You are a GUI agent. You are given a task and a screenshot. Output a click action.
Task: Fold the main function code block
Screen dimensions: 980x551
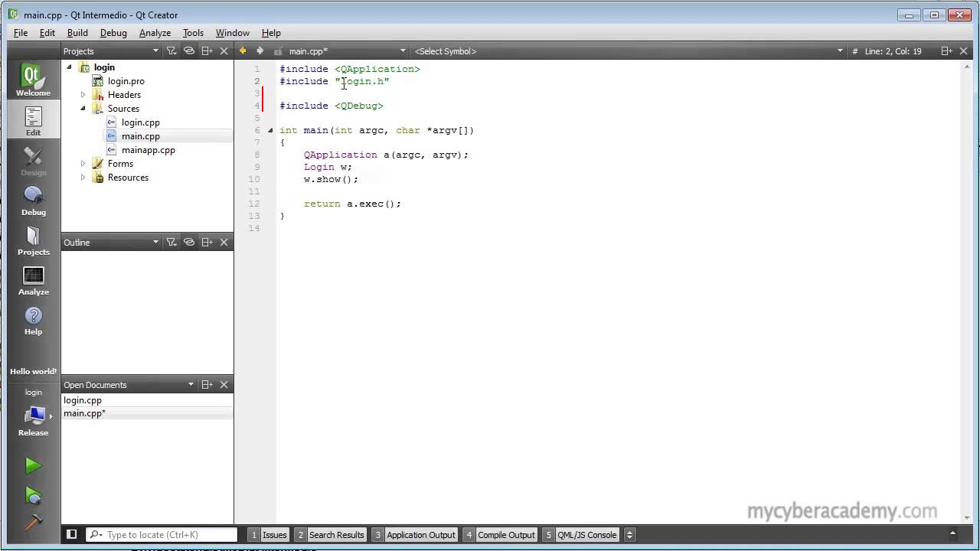tap(270, 130)
